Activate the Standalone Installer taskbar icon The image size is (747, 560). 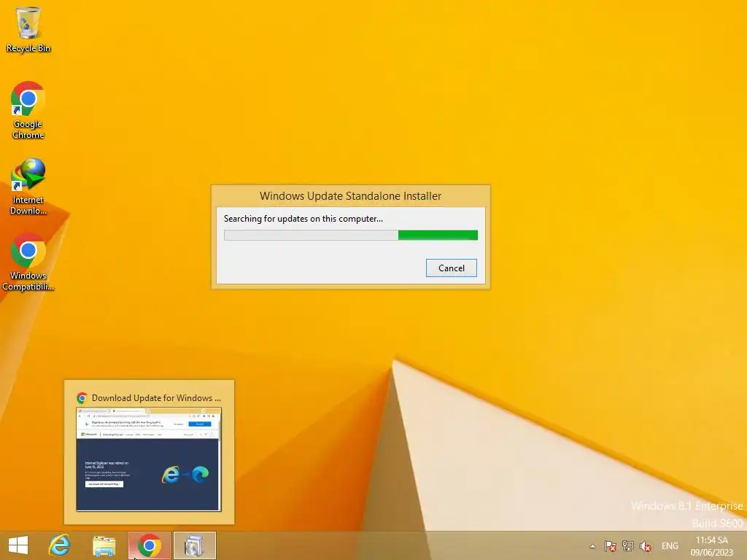194,545
